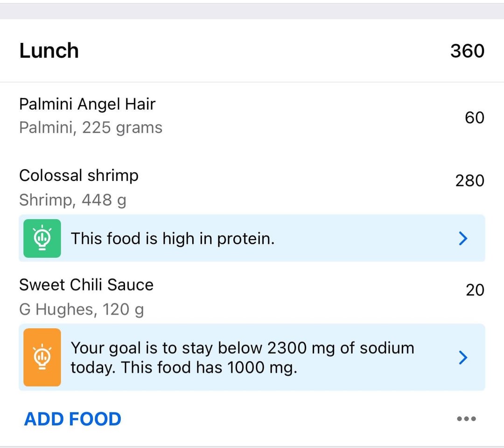Open the 'This food is high in protein' banner
This screenshot has width=504, height=448.
(252, 238)
